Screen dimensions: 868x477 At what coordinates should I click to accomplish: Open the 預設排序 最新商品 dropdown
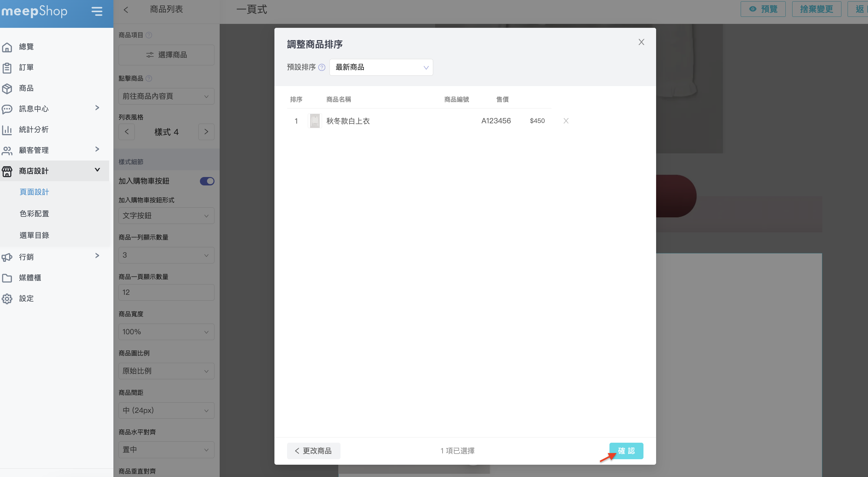(x=381, y=67)
